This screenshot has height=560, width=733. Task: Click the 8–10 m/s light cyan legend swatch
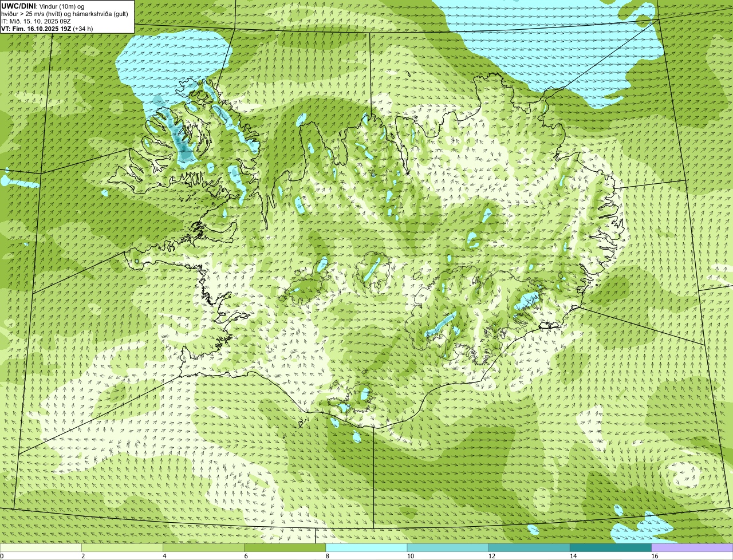tap(366, 548)
